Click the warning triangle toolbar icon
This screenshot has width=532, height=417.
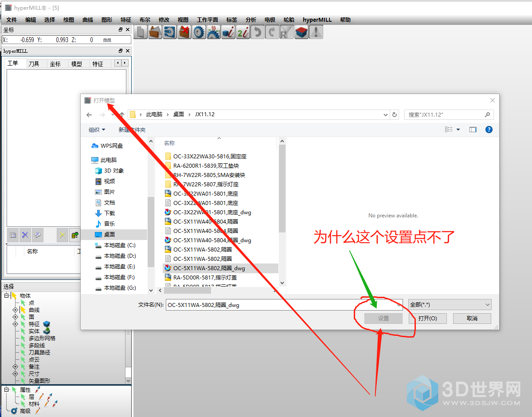pyautogui.click(x=316, y=32)
